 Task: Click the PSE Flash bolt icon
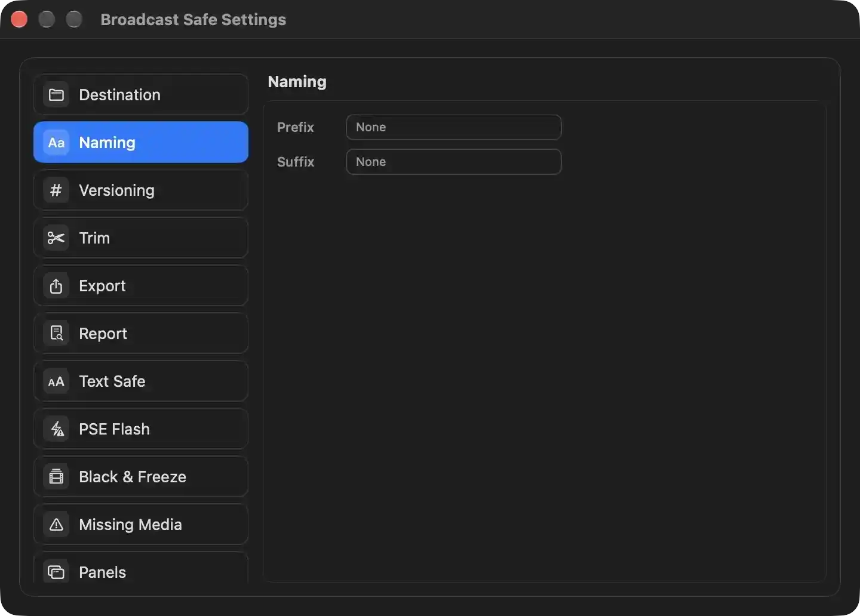[56, 429]
